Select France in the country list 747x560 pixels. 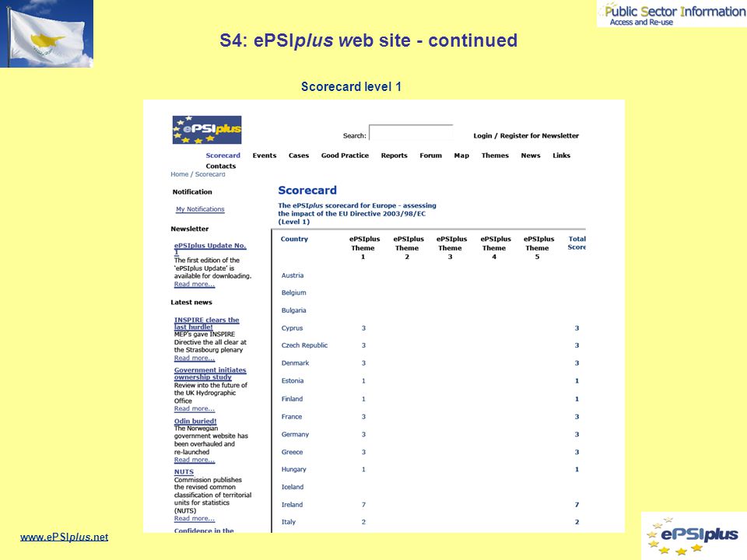292,417
